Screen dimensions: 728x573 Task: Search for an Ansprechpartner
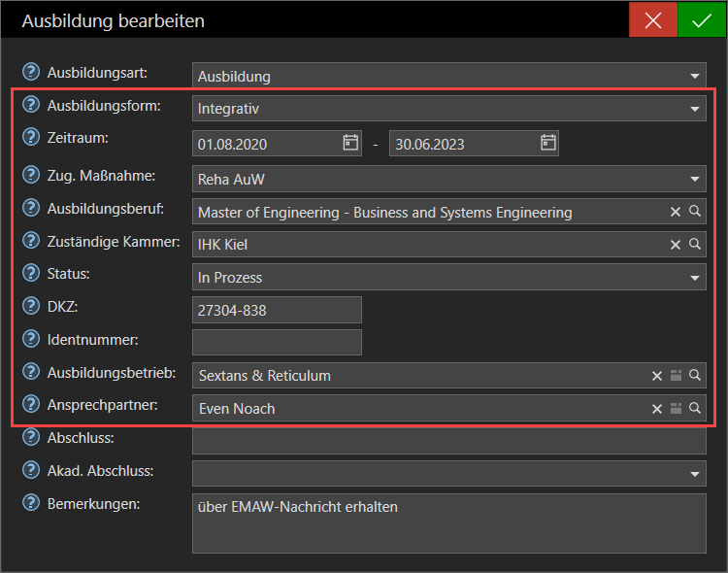pyautogui.click(x=695, y=409)
